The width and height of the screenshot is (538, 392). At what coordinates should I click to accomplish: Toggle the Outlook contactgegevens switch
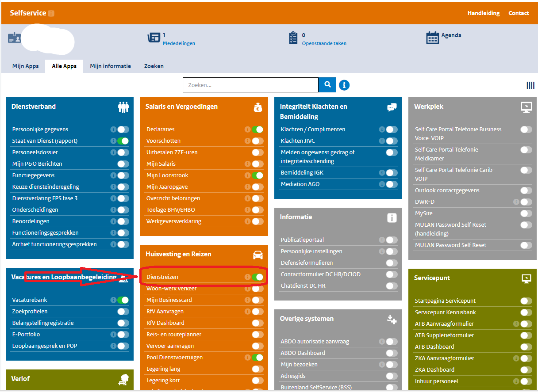(526, 190)
